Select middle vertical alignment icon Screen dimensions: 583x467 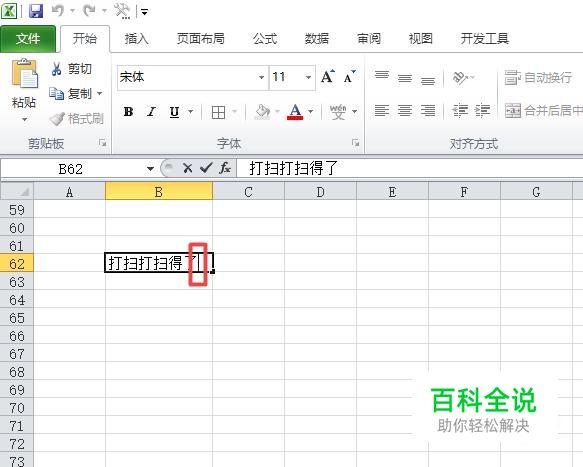405,77
